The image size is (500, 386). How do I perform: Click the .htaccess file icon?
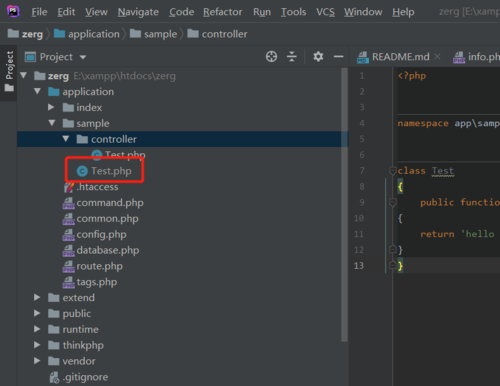pyautogui.click(x=69, y=187)
